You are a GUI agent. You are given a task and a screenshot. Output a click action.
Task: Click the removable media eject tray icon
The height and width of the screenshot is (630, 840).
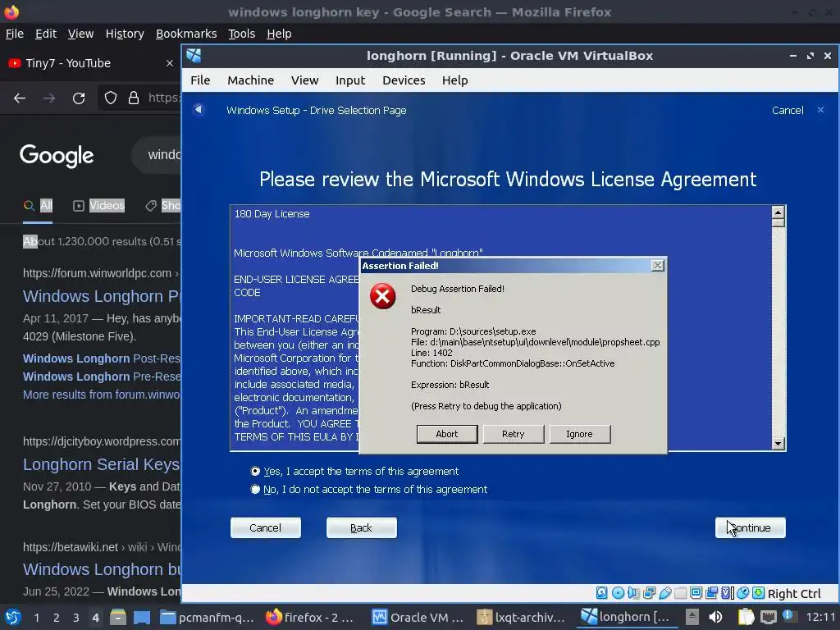[x=692, y=617]
